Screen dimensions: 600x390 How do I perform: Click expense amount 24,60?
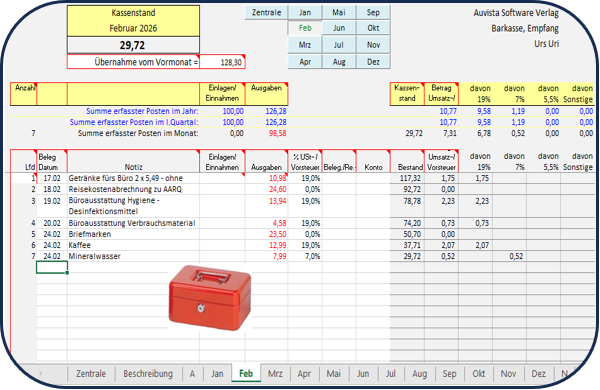point(266,189)
